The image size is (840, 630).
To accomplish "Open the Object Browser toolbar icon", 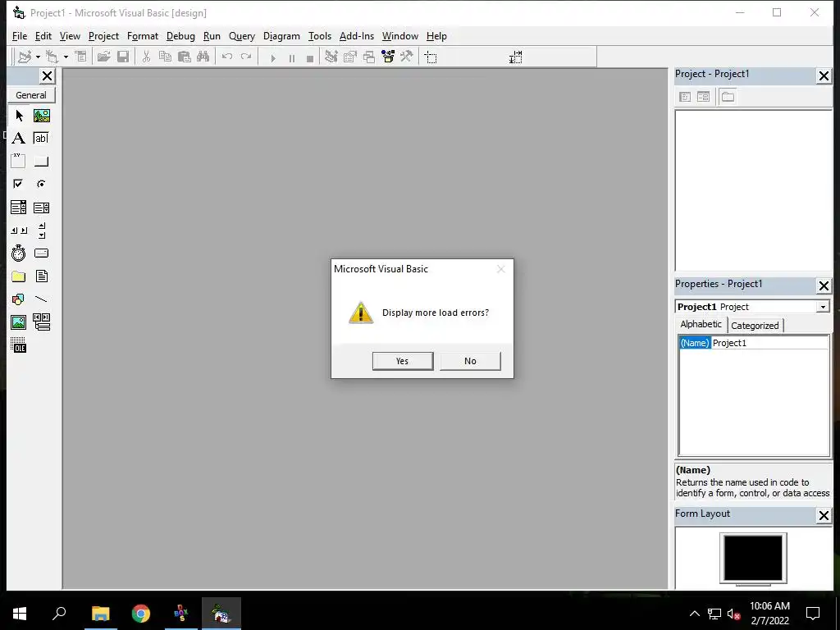I will click(388, 57).
